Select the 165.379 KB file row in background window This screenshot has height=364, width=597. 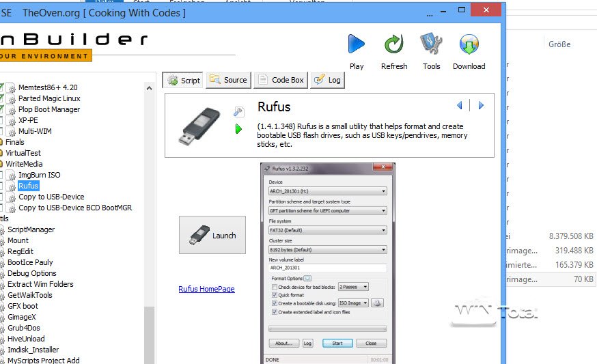point(551,265)
